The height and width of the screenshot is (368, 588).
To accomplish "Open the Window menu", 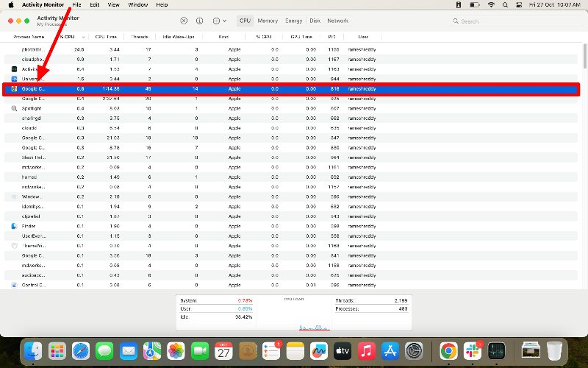I will [x=137, y=4].
